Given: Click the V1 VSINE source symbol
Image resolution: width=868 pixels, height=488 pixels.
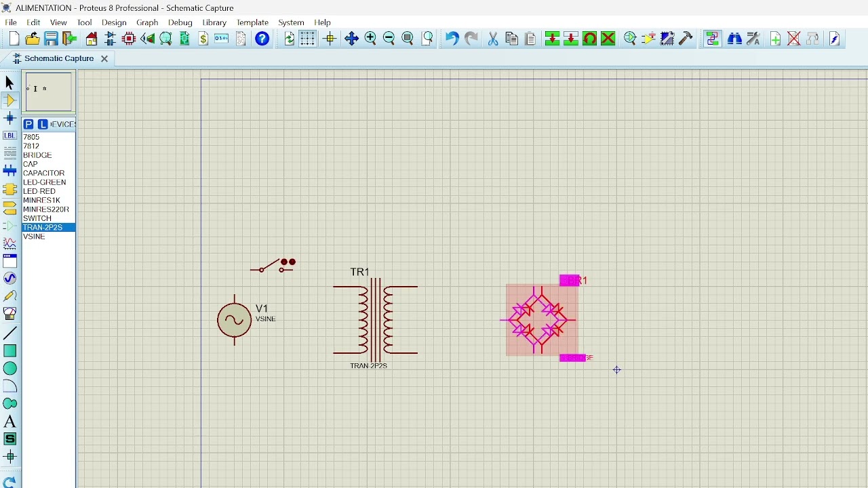Looking at the screenshot, I should (x=235, y=320).
